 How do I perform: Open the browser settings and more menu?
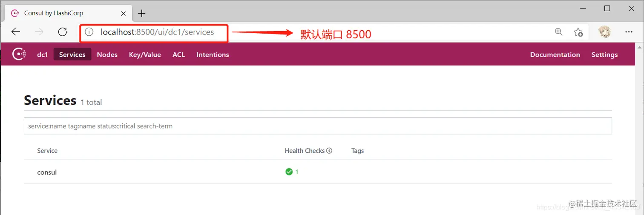[x=629, y=32]
